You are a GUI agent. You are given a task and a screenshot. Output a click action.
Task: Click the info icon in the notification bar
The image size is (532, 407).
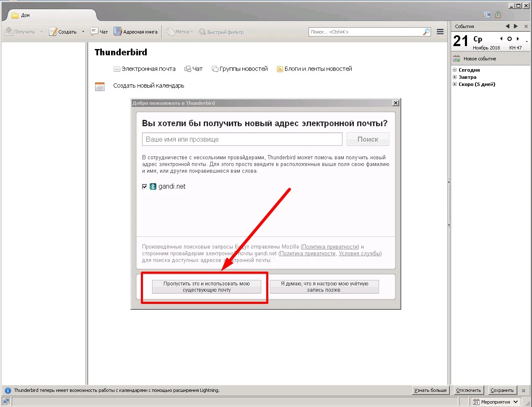tap(8, 390)
